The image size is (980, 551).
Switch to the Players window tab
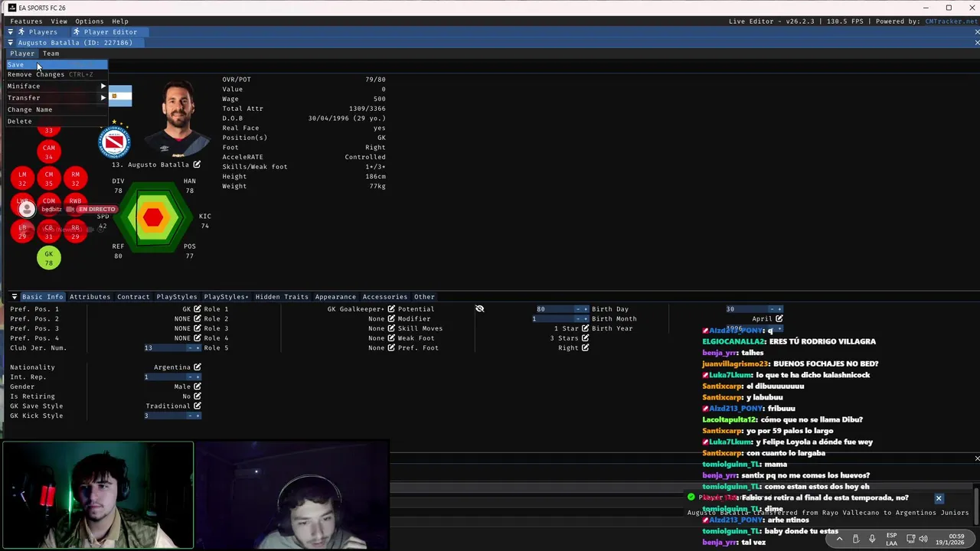tap(38, 32)
